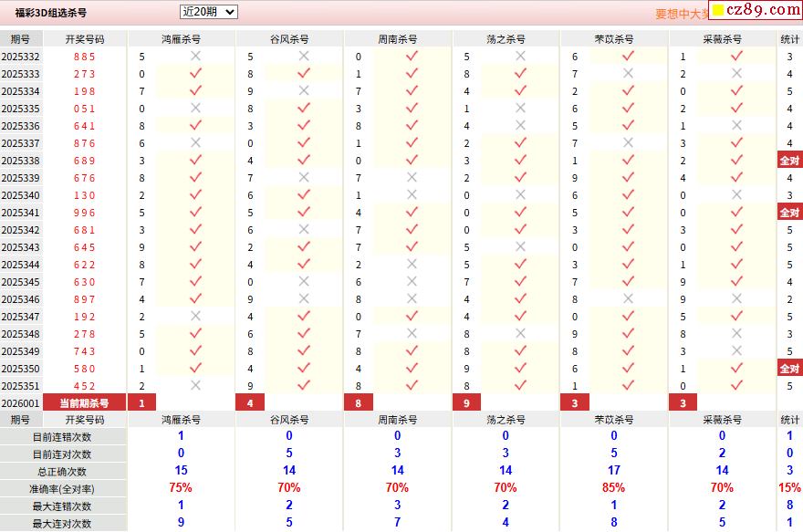The width and height of the screenshot is (803, 532).
Task: Click the red 全对 badge for 2025338
Action: tap(789, 161)
